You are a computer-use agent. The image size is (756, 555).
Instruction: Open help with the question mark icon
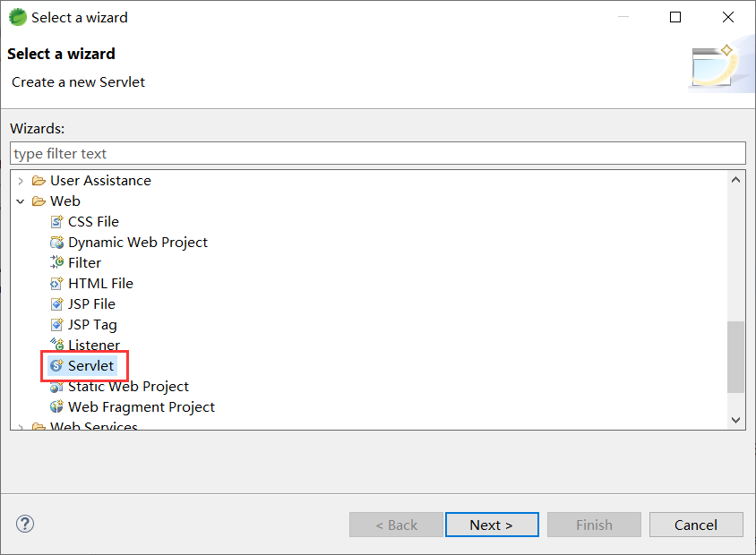[25, 524]
